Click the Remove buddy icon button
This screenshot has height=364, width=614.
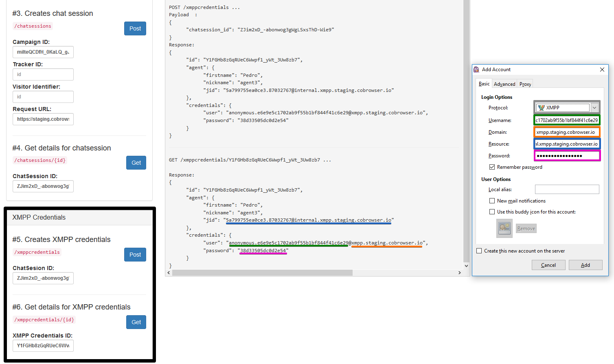(x=526, y=229)
